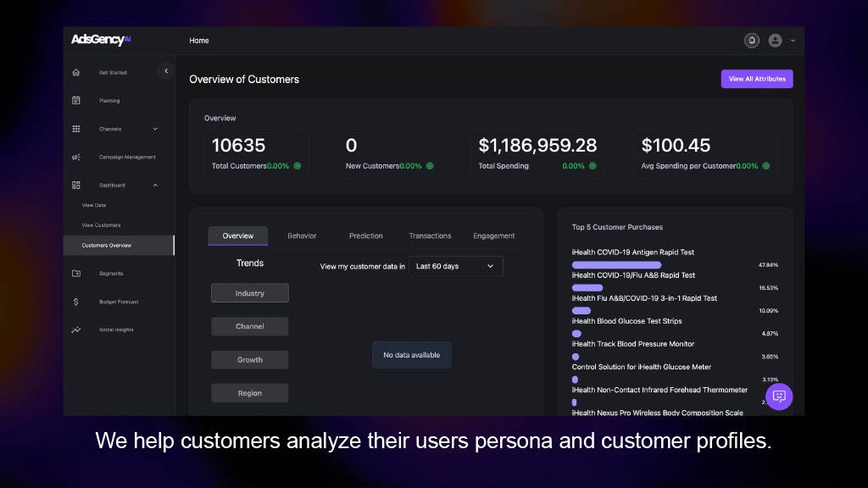Click the Campaign Management megaphone icon
Viewport: 868px width, 488px height.
click(76, 157)
